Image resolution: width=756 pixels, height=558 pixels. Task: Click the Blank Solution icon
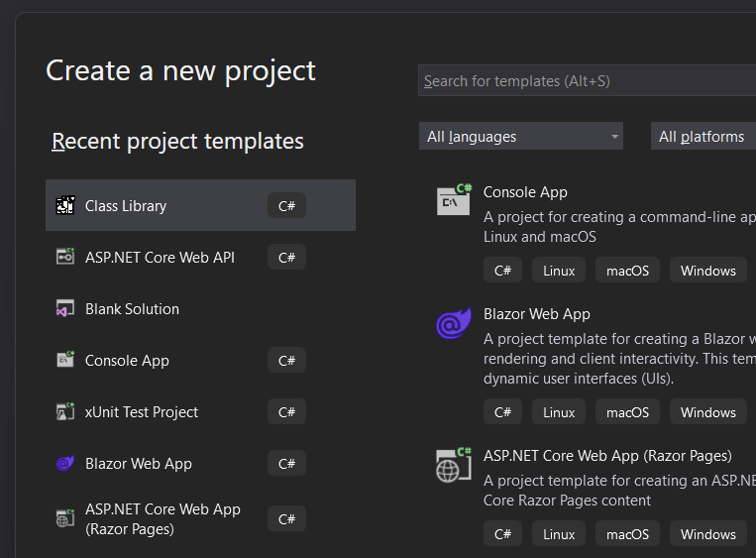pos(65,309)
